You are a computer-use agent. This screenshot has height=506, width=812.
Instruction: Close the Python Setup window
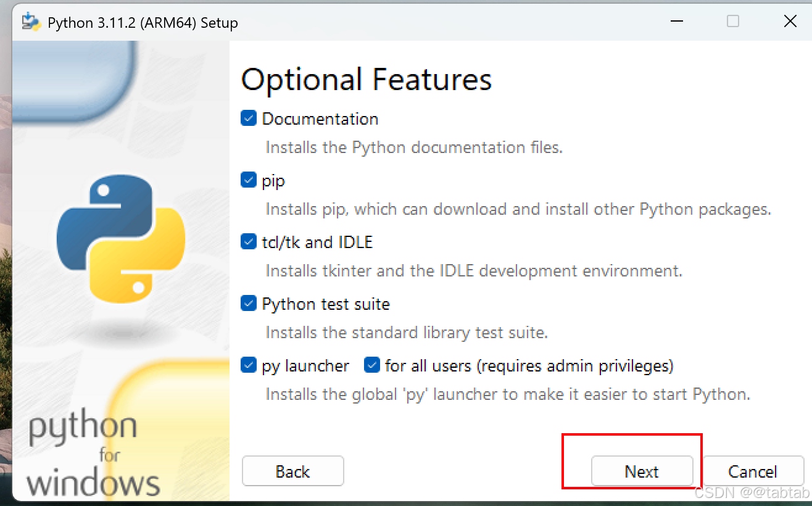click(x=790, y=22)
